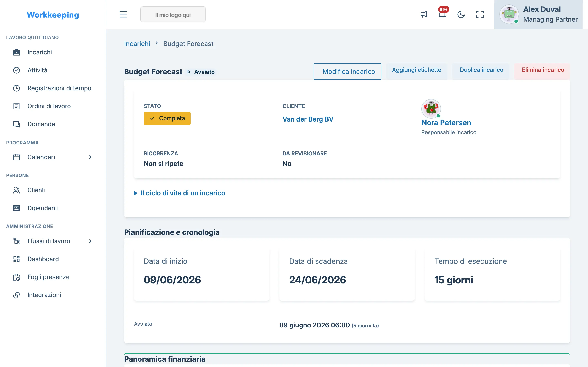Open Domande chat icon in sidebar
The width and height of the screenshot is (588, 367).
tap(17, 124)
